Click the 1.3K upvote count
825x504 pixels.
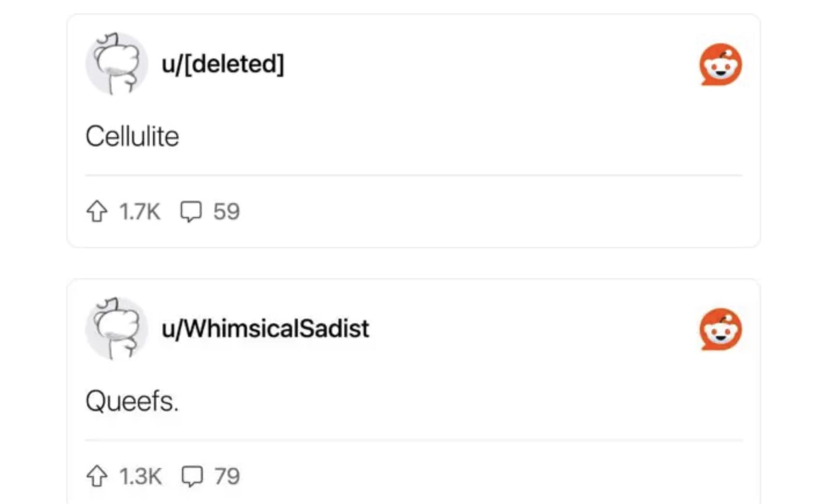[140, 476]
